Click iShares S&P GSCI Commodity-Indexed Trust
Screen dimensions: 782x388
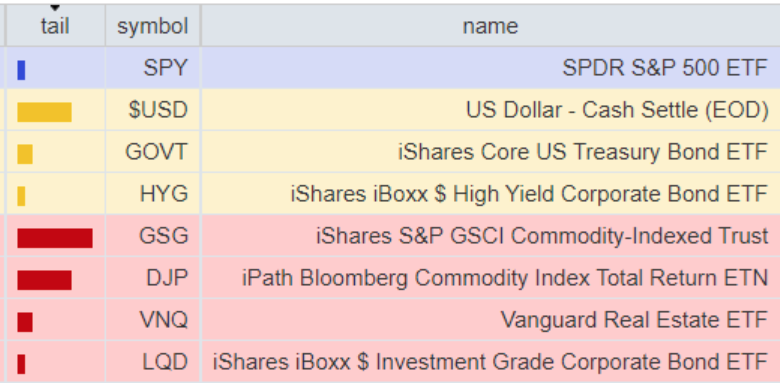tap(542, 236)
